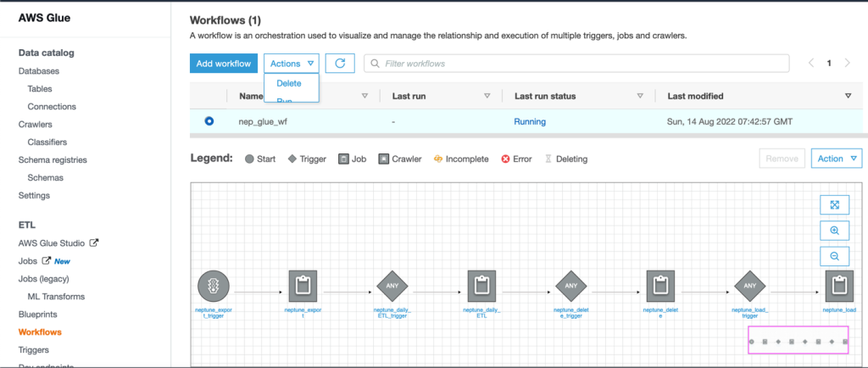
Task: Open AWS Glue Studio link
Action: (52, 243)
